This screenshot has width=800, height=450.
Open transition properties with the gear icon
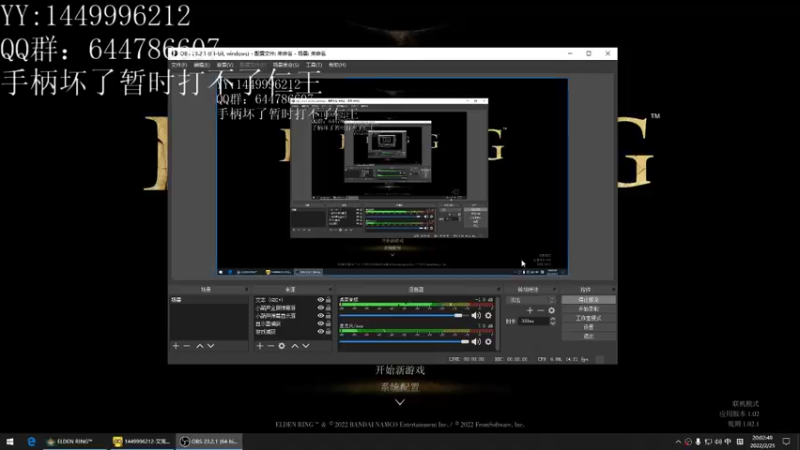552,310
